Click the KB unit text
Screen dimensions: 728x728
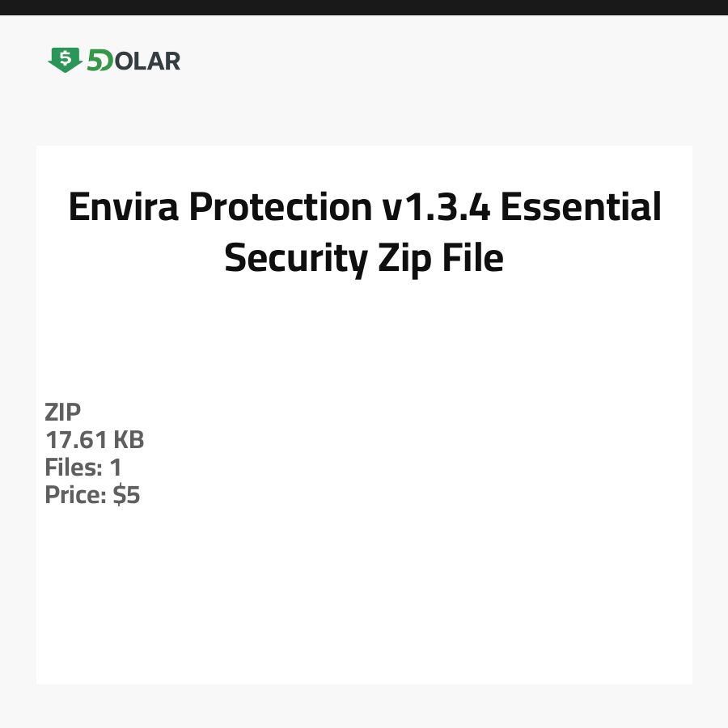128,440
